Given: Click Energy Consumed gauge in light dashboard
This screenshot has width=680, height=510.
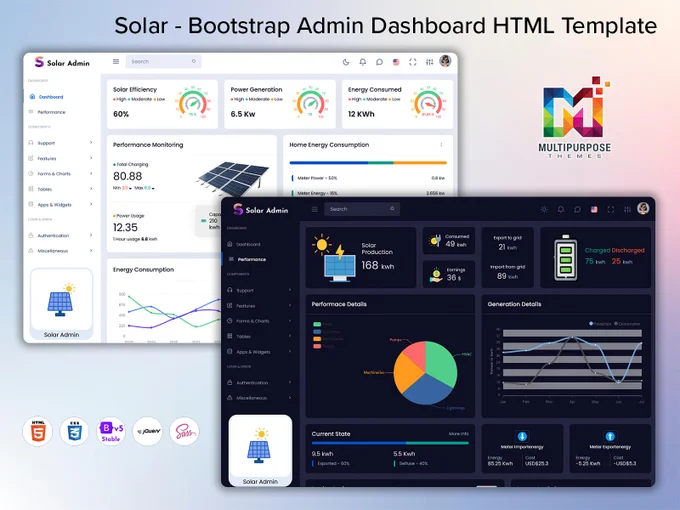Looking at the screenshot, I should (428, 103).
